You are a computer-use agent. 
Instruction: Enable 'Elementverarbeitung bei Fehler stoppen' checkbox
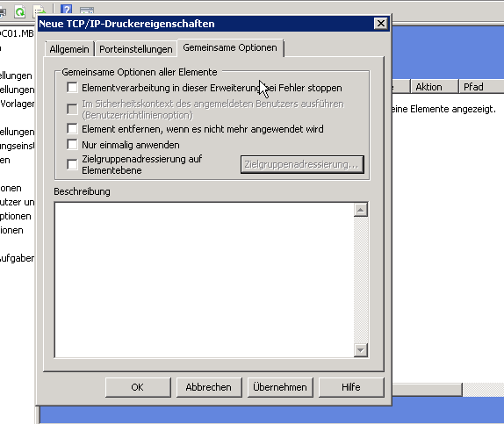[x=72, y=88]
